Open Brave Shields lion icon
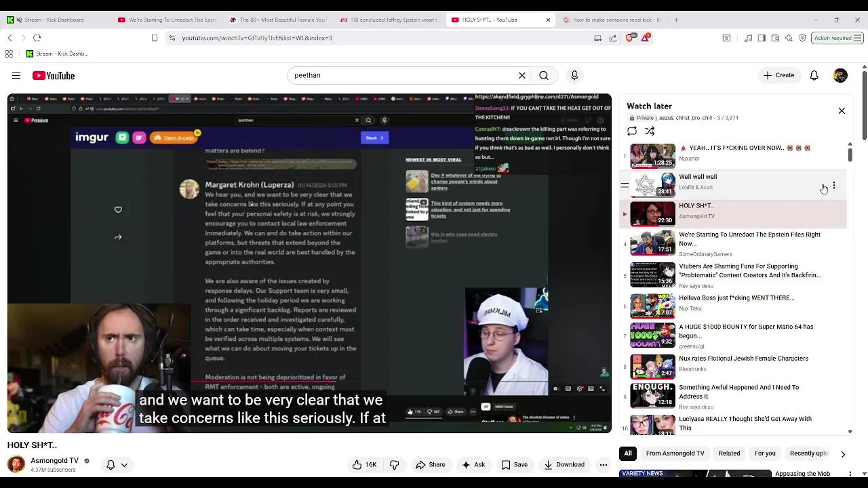868x488 pixels. 631,38
